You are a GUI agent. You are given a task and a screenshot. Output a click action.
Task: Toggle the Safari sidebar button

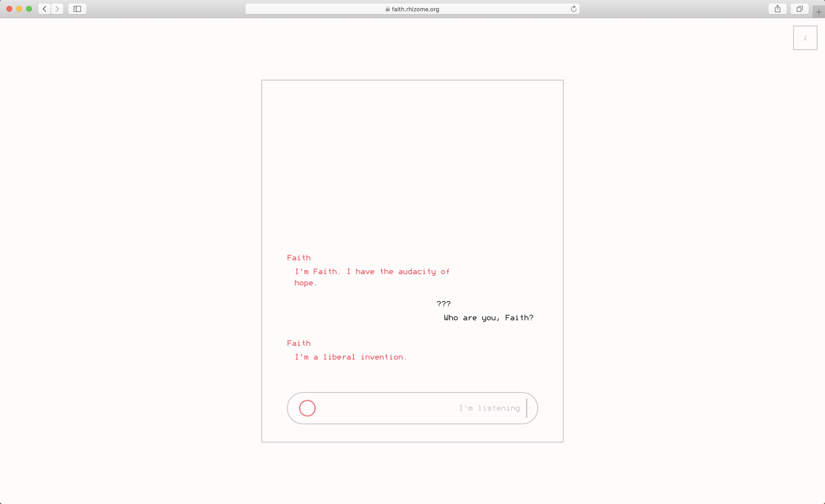tap(77, 9)
